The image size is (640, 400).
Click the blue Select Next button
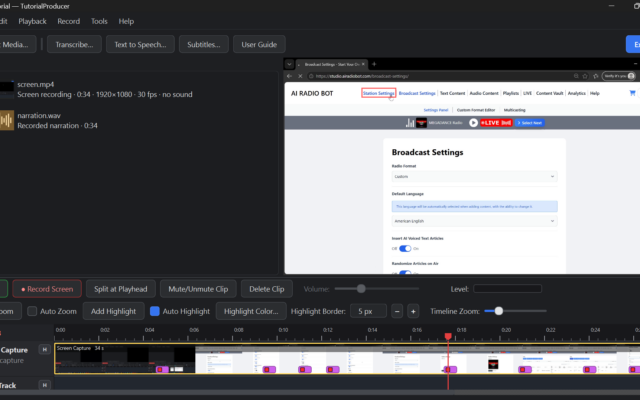point(529,122)
